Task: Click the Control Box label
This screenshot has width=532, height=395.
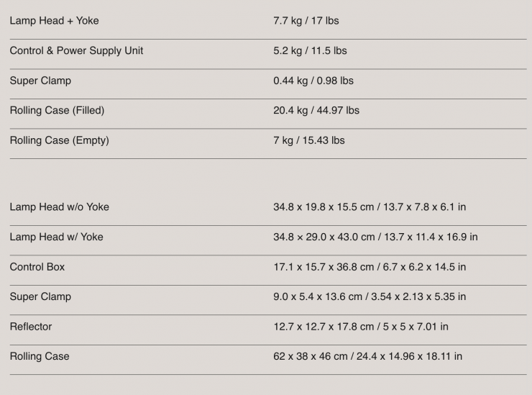Action: click(x=37, y=267)
